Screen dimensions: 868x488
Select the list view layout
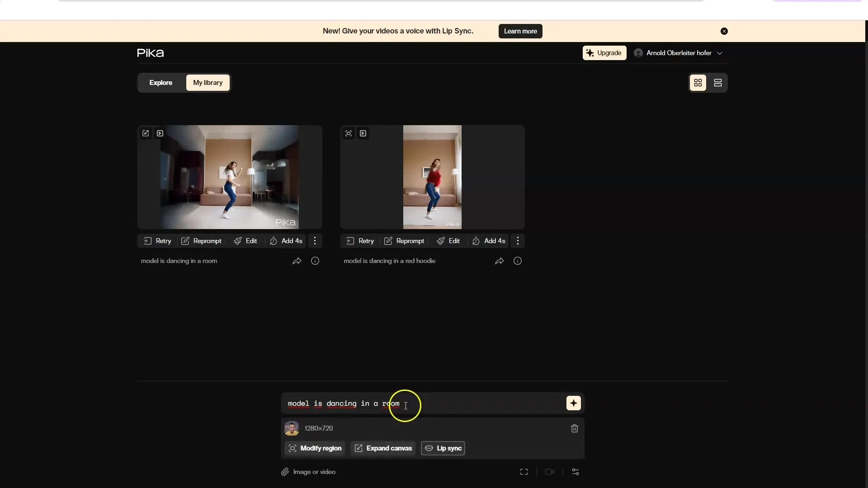(x=718, y=83)
